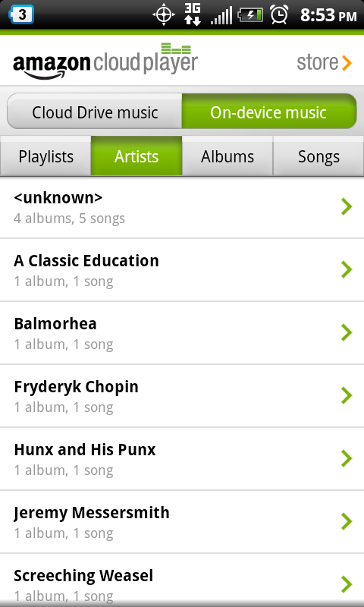Image resolution: width=364 pixels, height=607 pixels.
Task: Tap the battery charging icon
Action: 250,15
